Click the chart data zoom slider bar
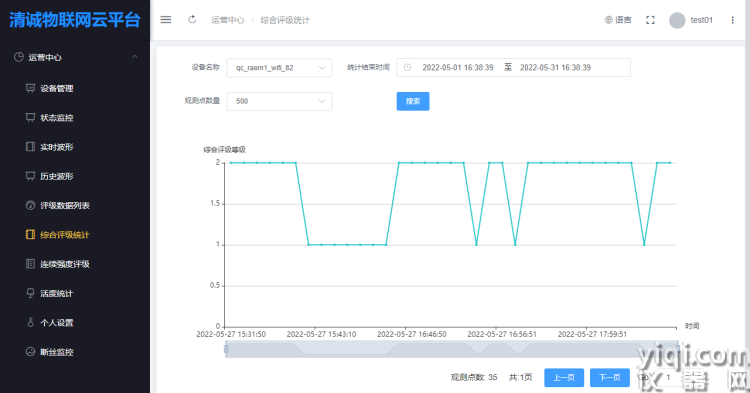The image size is (750, 393). click(x=452, y=349)
